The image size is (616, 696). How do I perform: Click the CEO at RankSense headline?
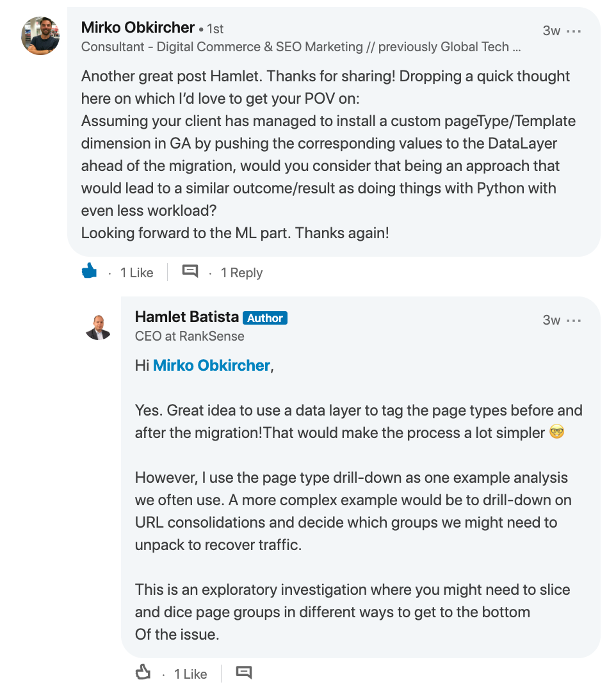coord(190,336)
